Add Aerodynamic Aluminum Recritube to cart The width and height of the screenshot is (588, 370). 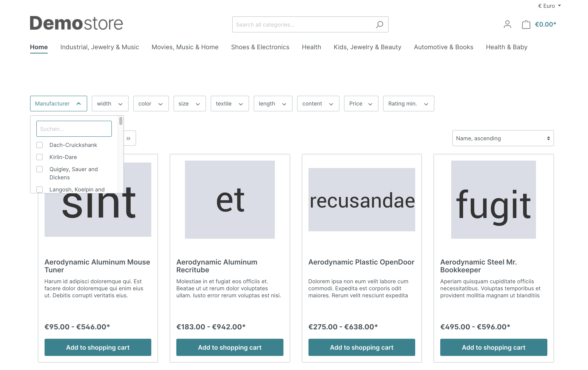point(230,347)
